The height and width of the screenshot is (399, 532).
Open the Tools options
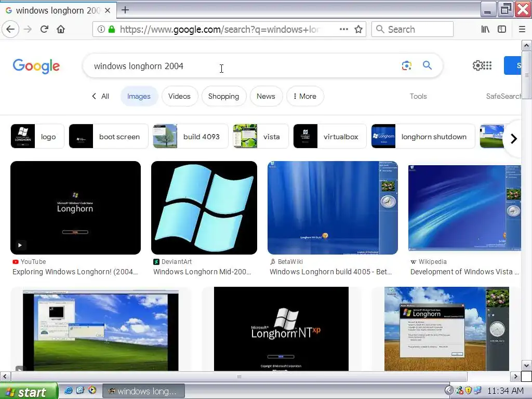pyautogui.click(x=418, y=96)
